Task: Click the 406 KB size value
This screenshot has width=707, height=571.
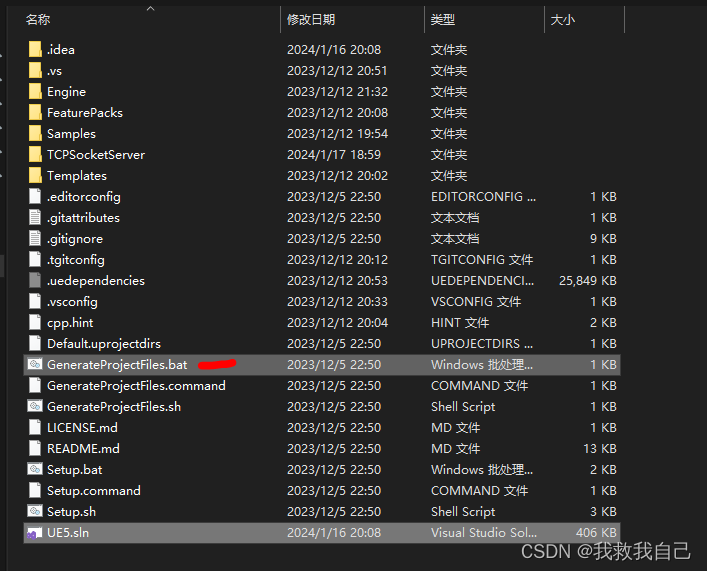Action: 596,533
